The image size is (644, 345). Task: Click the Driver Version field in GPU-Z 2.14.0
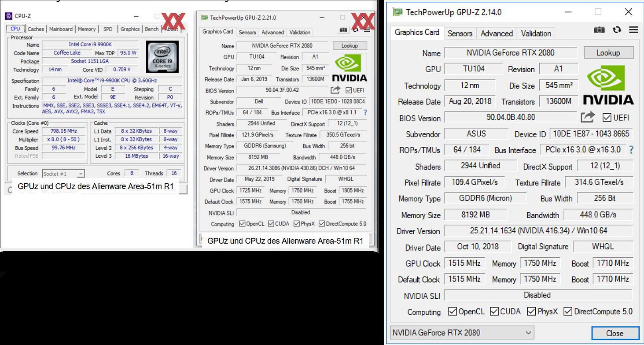pos(538,230)
